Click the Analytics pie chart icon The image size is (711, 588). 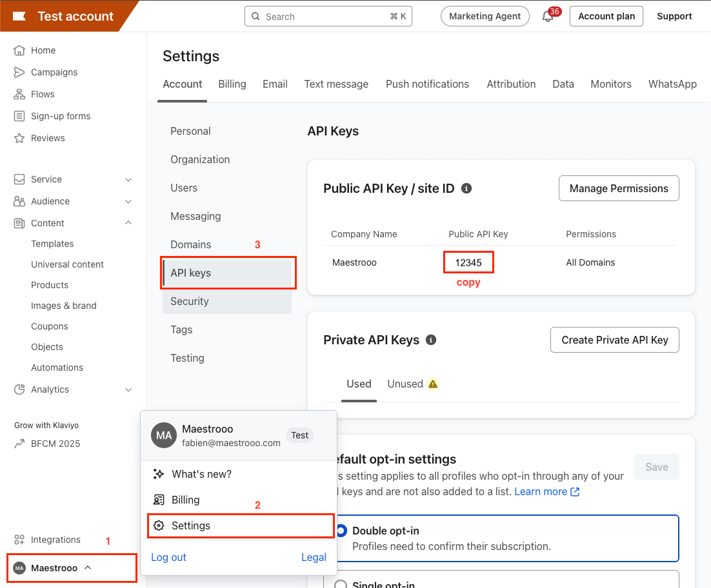tap(19, 389)
